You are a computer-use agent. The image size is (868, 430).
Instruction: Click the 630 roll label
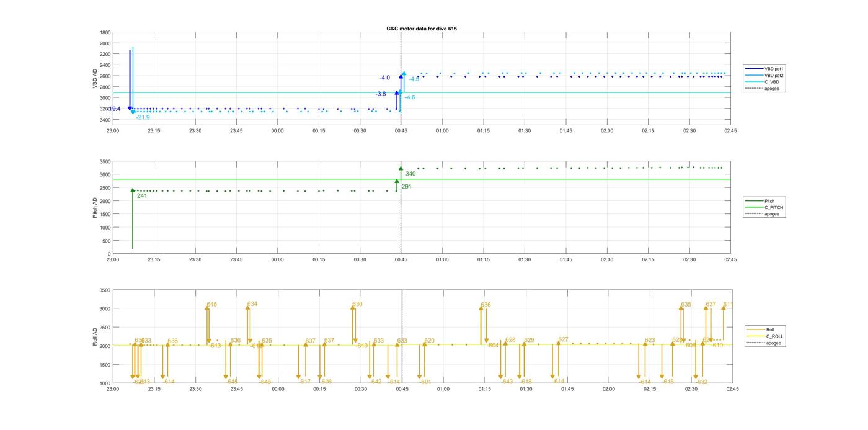coord(357,304)
